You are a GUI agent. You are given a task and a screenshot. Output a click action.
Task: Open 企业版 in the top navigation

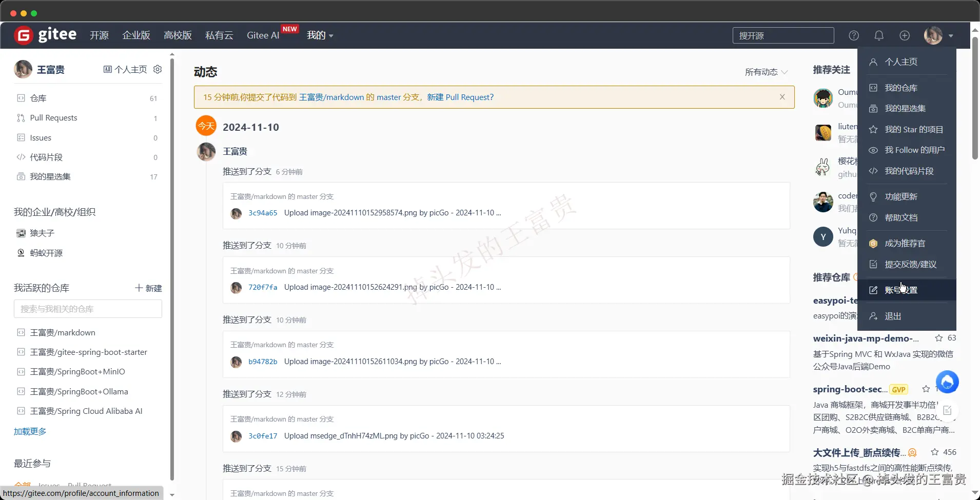click(x=136, y=35)
